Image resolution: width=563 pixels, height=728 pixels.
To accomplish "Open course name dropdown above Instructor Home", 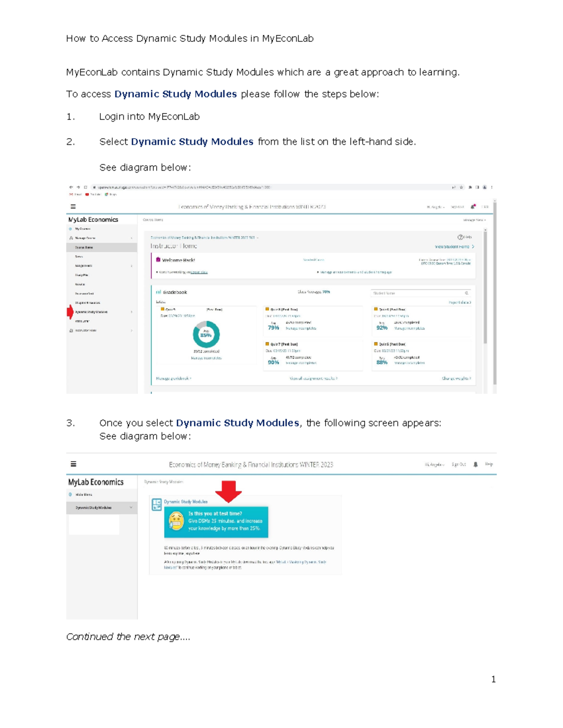I will 205,238.
